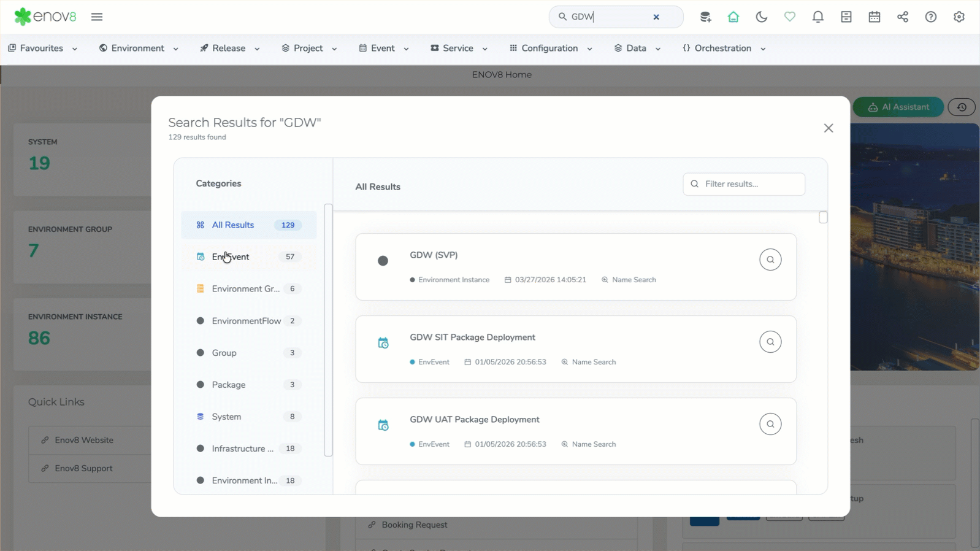Toggle dark mode moon icon
Screen dimensions: 980x551
pyautogui.click(x=761, y=17)
